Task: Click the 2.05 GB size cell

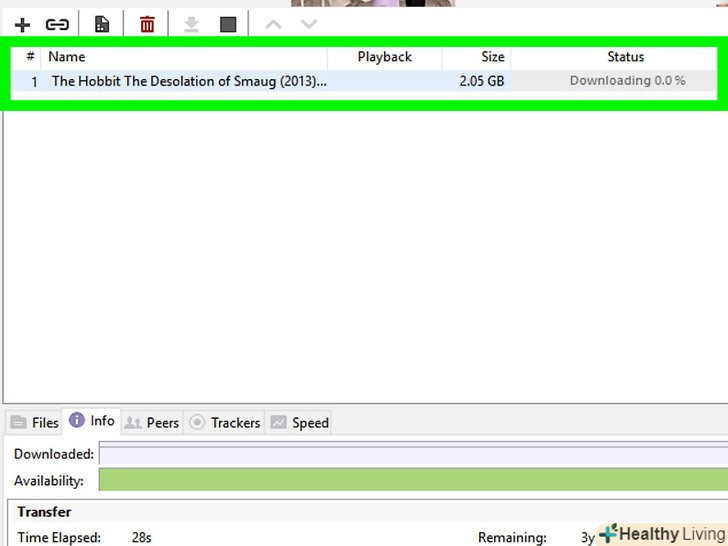Action: pyautogui.click(x=481, y=81)
